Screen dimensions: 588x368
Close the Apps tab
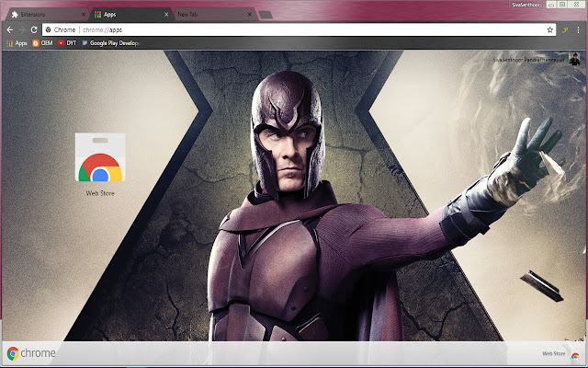click(166, 15)
